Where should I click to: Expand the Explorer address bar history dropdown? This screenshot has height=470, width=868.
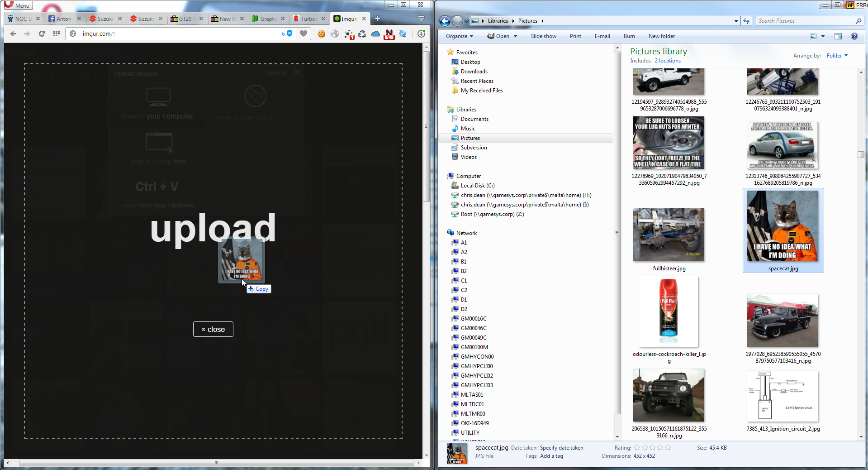coord(736,21)
